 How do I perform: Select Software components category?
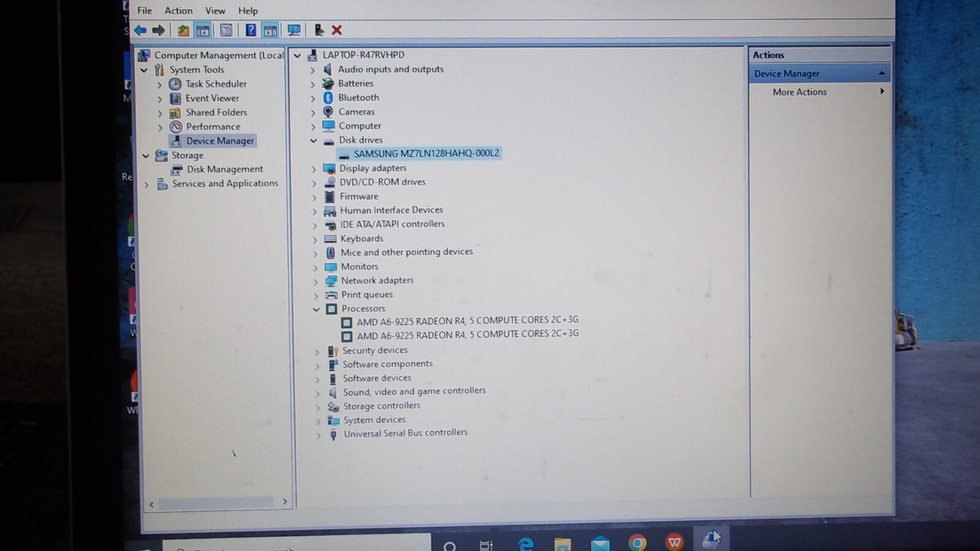click(x=387, y=364)
